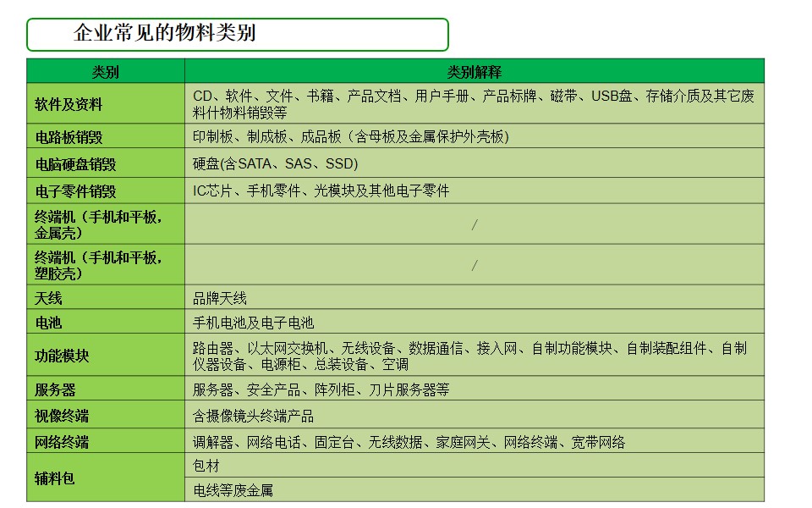Click the 'IC芯片、手机零件' explanation cell
This screenshot has width=812, height=508.
(475, 190)
